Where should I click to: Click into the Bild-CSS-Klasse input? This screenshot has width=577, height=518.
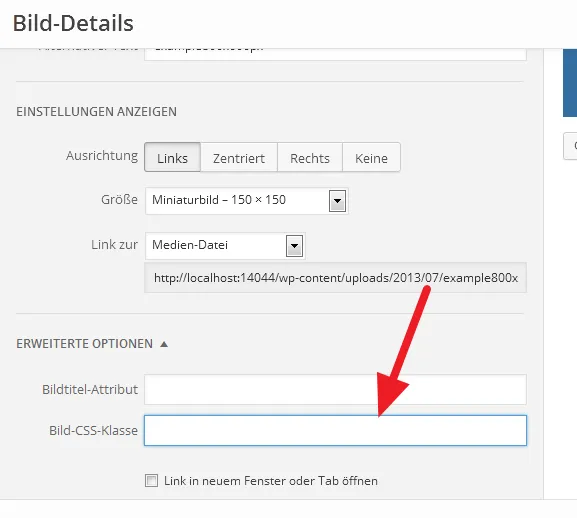[x=335, y=430]
